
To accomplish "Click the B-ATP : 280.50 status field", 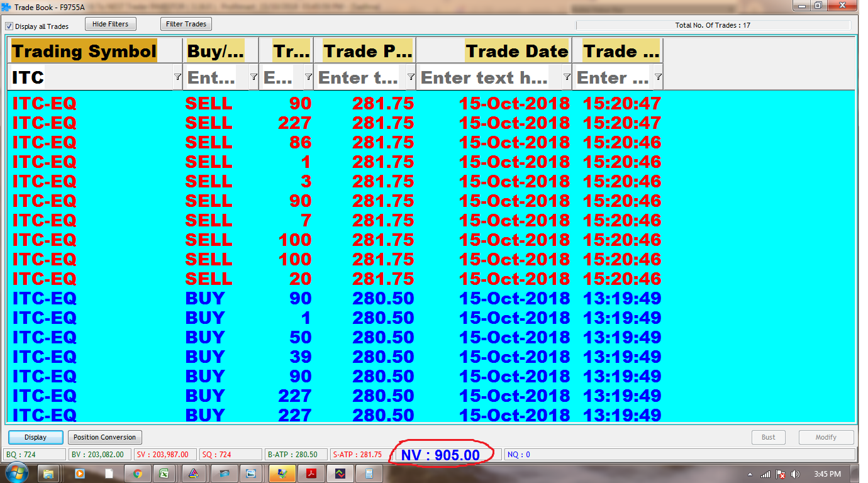I will click(296, 454).
